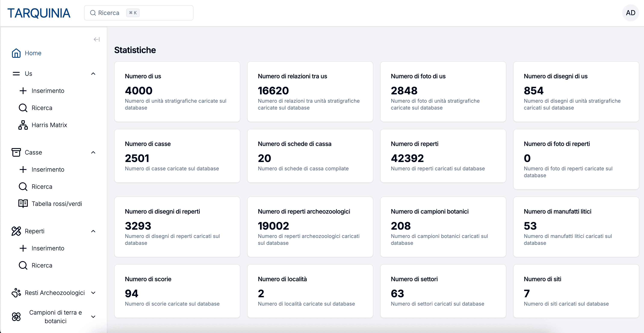Click the Resti Archeozoologici paw icon
Screen dimensions: 644x333
[16, 293]
